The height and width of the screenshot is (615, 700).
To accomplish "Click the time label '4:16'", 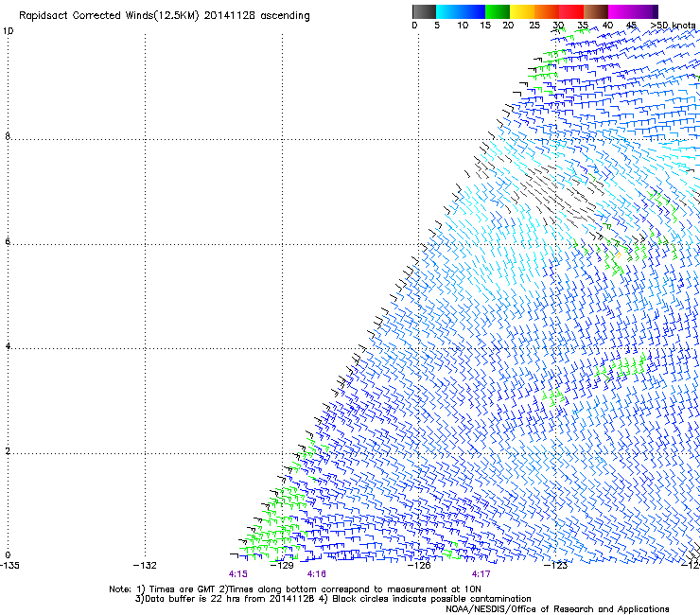I will (x=317, y=574).
